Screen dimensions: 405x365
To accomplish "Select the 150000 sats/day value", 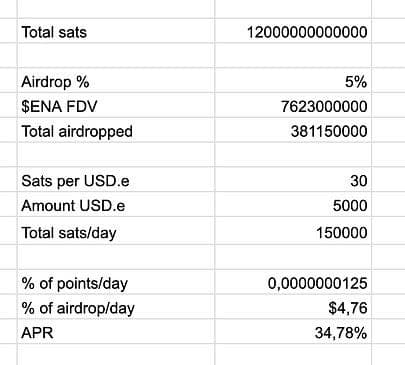I will click(293, 231).
